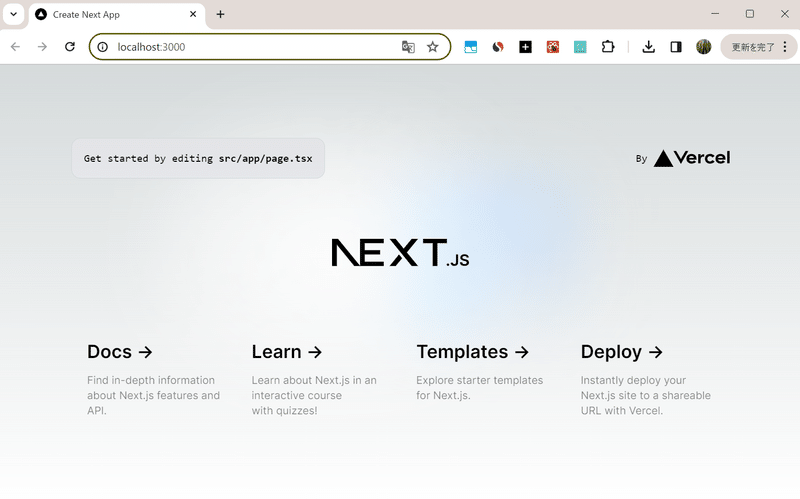Click the src/app/page.tsx code text
800x499 pixels.
tap(265, 159)
